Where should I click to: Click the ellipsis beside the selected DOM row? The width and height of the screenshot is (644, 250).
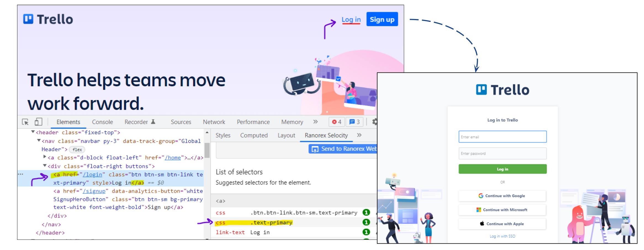tap(20, 174)
